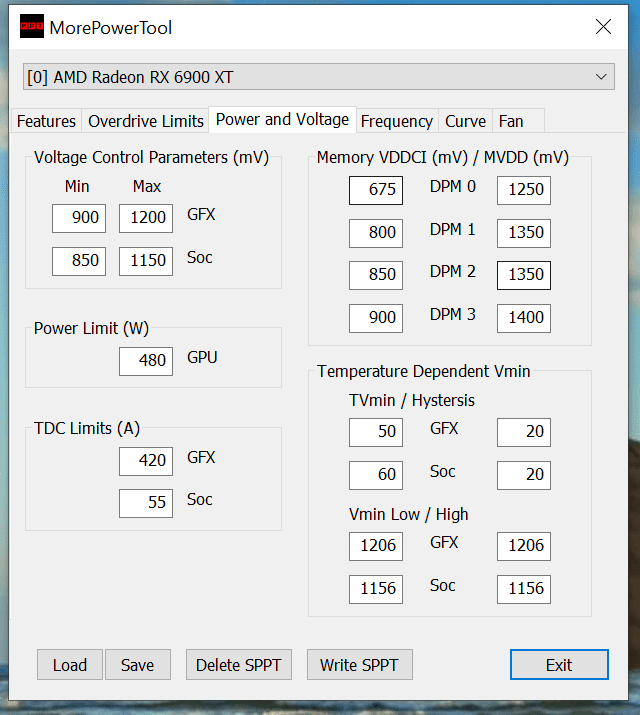The height and width of the screenshot is (715, 640).
Task: Click the DPM 3 VDDCI field (900)
Action: click(x=376, y=318)
